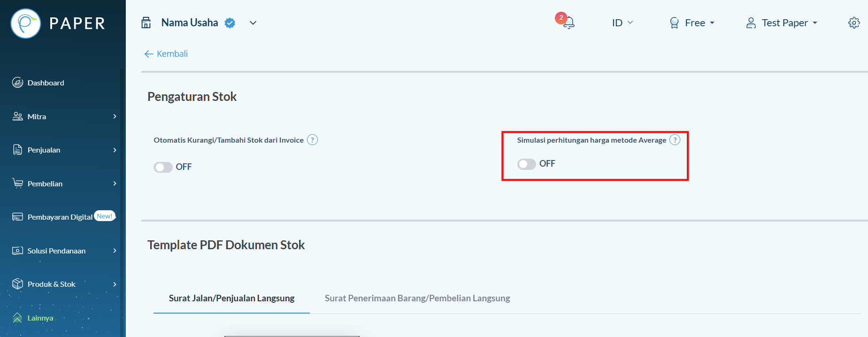Switch to Surat Penerimaan Barang/Pembelian Langsung tab
Image resolution: width=868 pixels, height=337 pixels.
click(417, 298)
